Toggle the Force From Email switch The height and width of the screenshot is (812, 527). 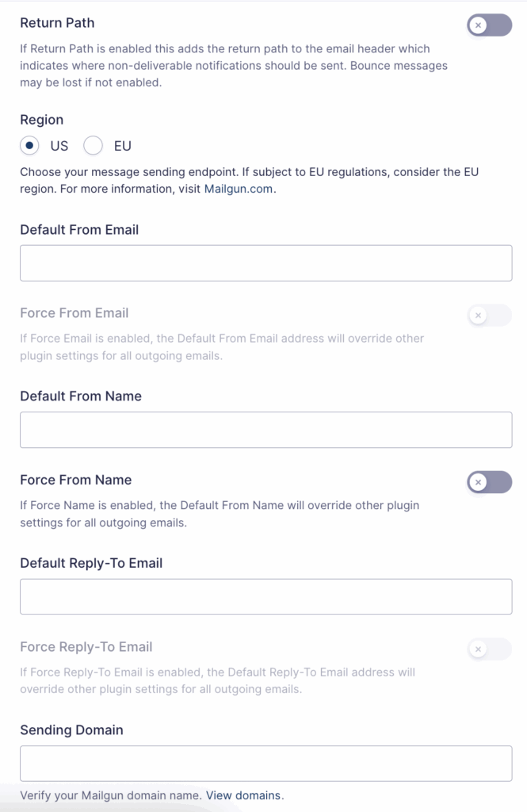coord(489,315)
